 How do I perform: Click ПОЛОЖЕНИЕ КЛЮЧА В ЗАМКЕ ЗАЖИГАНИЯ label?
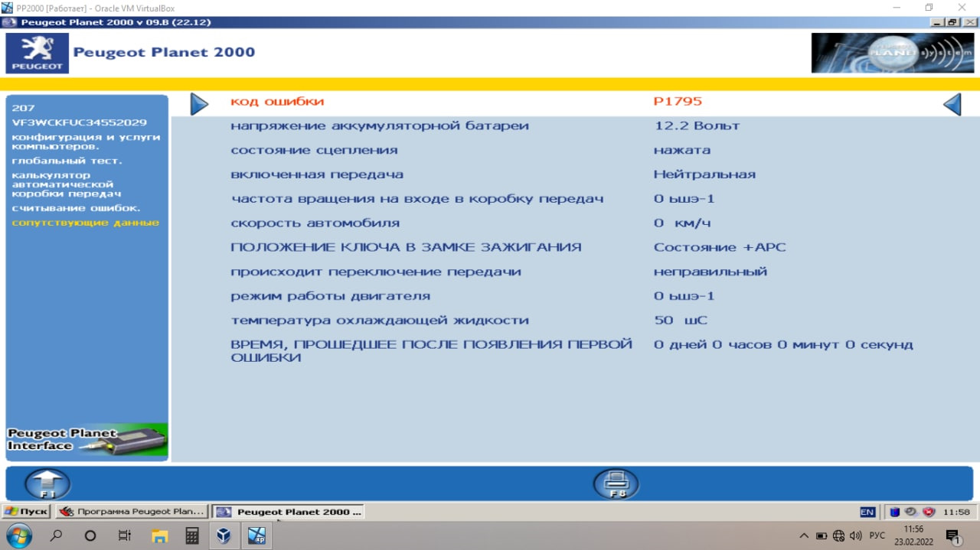tap(406, 247)
